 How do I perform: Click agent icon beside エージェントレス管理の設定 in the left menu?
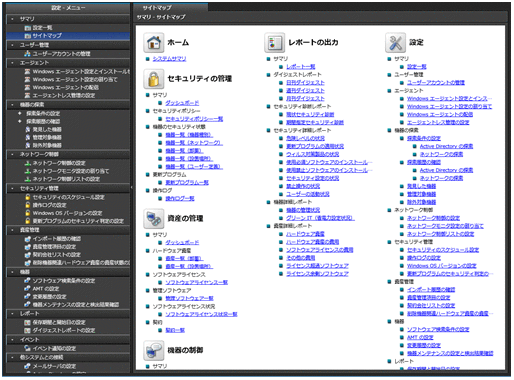(x=28, y=96)
